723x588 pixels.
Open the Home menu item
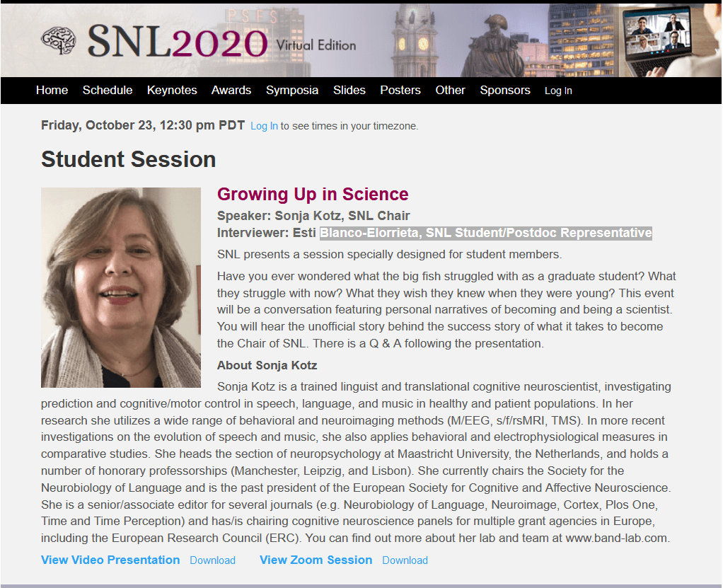[52, 91]
